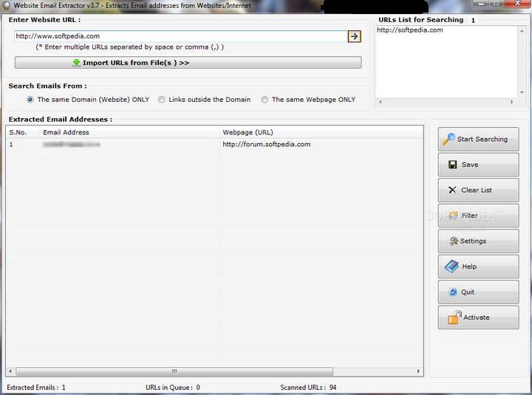The image size is (532, 395).
Task: Click the results table horizontal scrollbar thumb
Action: click(x=174, y=371)
